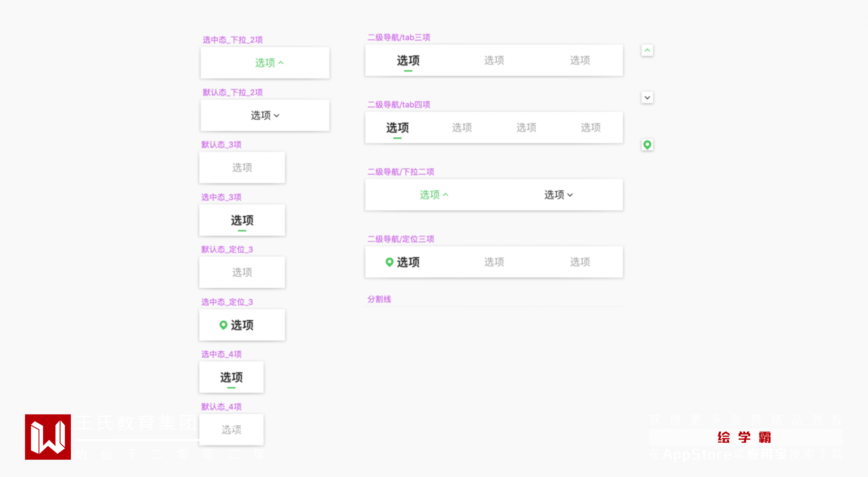Click the red W logo
This screenshot has width=868, height=477.
pyautogui.click(x=48, y=437)
